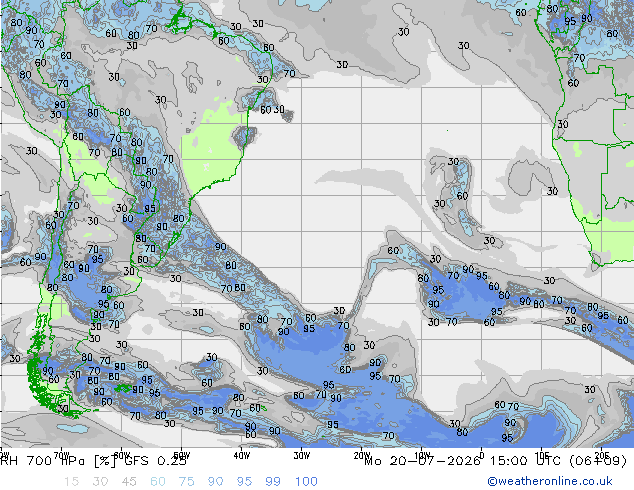Select the 10E longitude axis label

[x=541, y=455]
